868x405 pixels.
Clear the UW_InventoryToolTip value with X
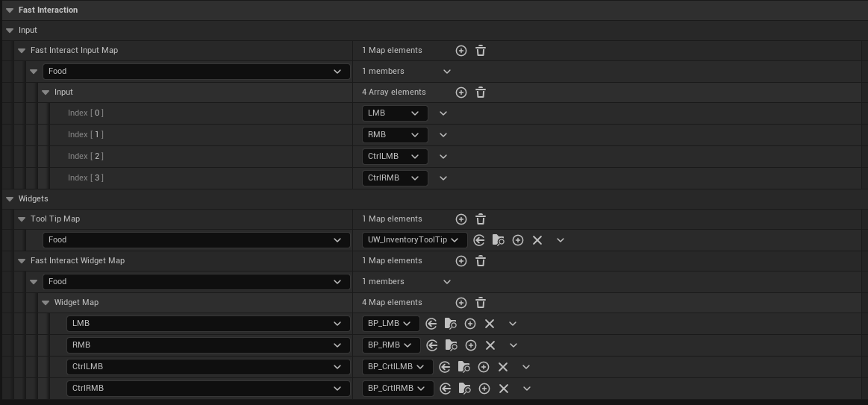point(537,240)
